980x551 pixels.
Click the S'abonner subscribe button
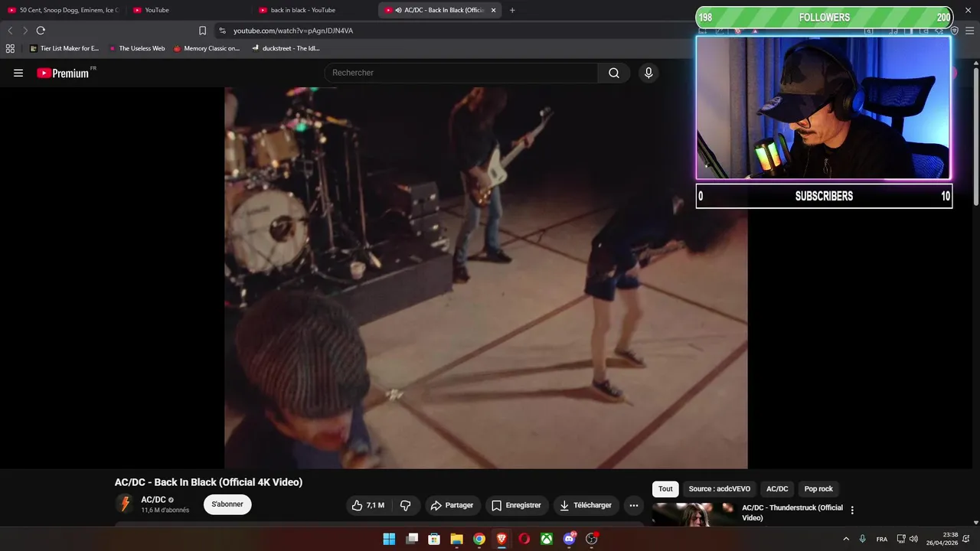(x=227, y=504)
